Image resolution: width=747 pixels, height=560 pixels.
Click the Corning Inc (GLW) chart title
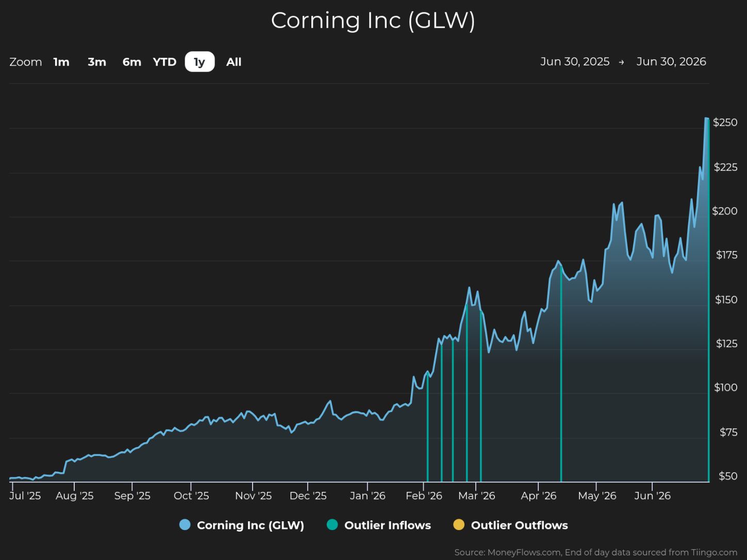[x=373, y=21]
